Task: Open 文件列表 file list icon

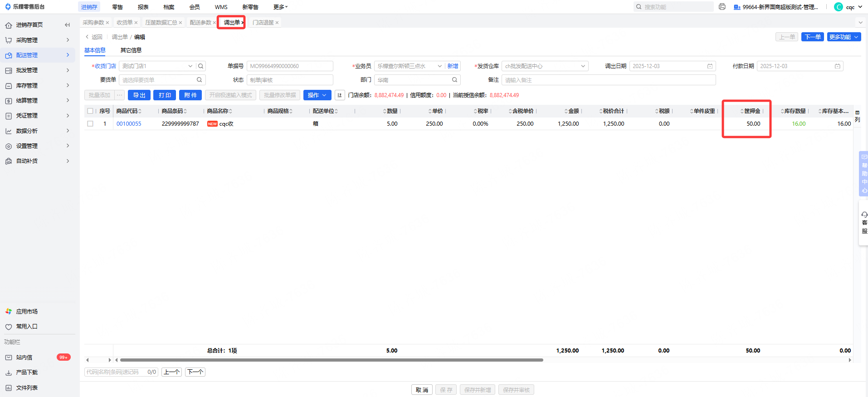Action: coord(9,388)
